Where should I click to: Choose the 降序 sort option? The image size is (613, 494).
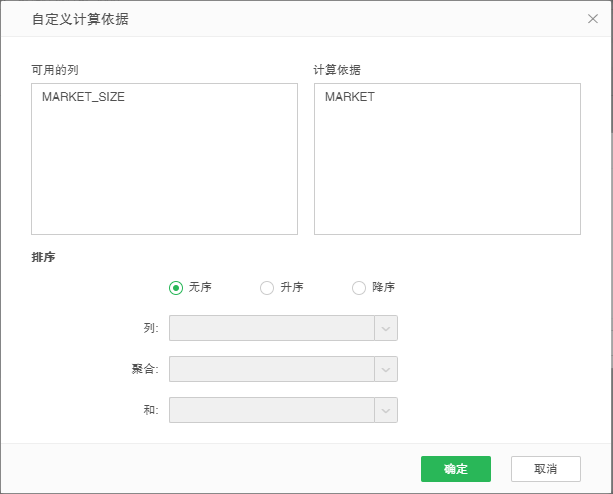tap(359, 288)
